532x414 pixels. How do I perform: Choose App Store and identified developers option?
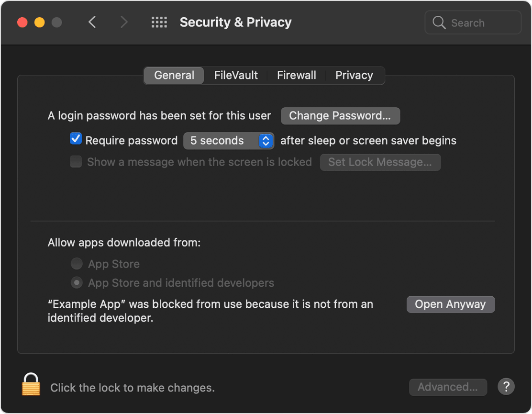tap(77, 283)
